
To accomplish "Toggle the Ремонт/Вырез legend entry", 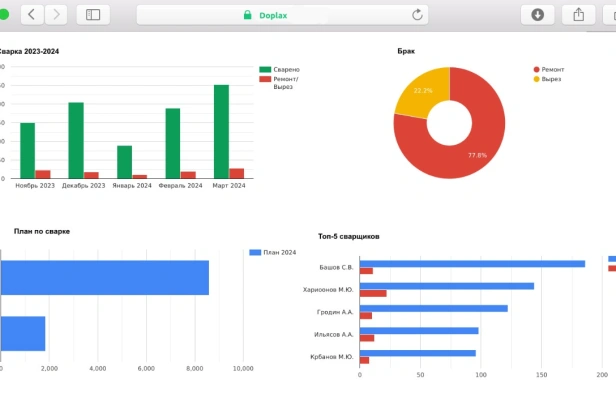I will (279, 82).
